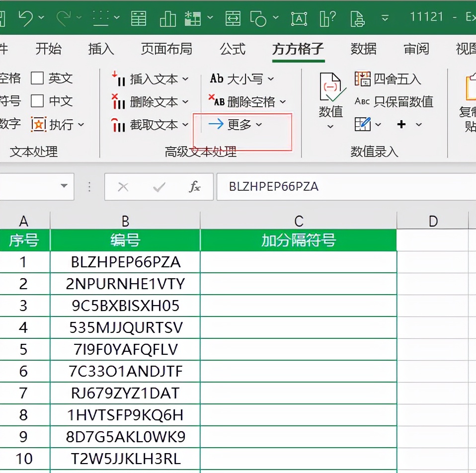The height and width of the screenshot is (473, 476).
Task: Expand the Redo history dropdown arrow
Action: [x=79, y=17]
